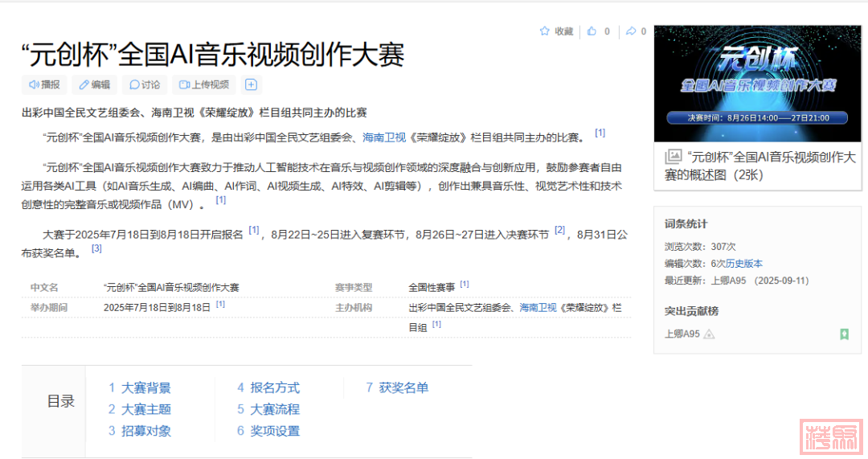Click green badge icon in 突出贡献榜 row
Image resolution: width=868 pixels, height=459 pixels.
pos(844,334)
